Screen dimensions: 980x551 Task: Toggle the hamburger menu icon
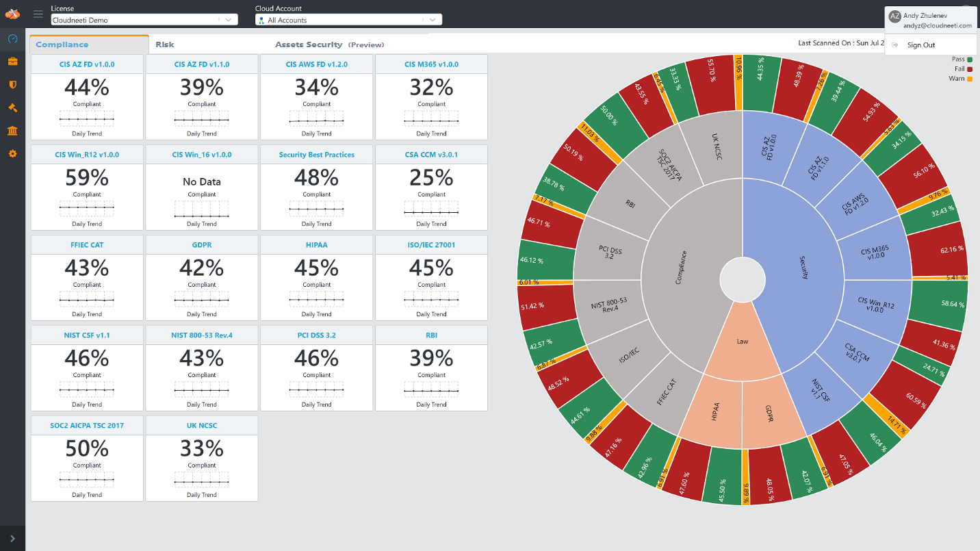[x=38, y=14]
